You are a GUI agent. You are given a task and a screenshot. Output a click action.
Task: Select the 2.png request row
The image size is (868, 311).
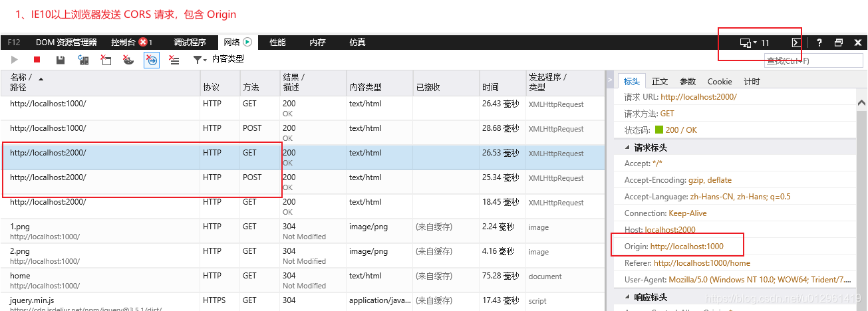303,256
